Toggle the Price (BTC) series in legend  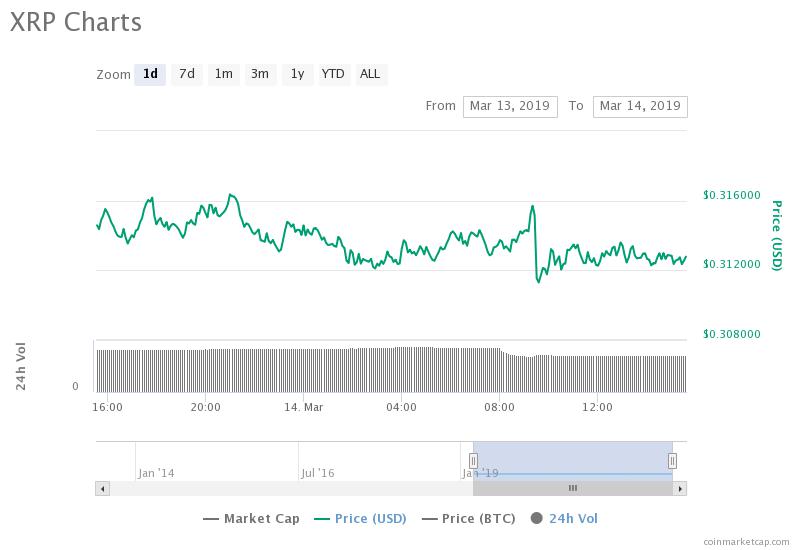[468, 519]
